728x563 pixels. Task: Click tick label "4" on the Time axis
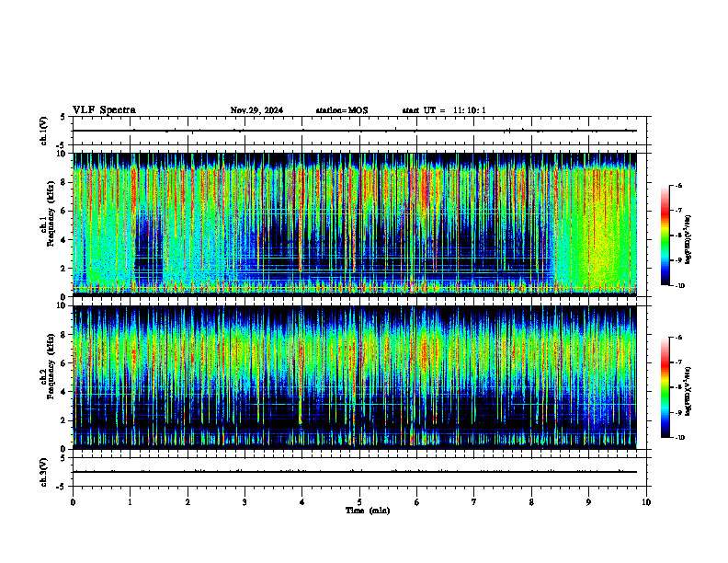tap(302, 502)
